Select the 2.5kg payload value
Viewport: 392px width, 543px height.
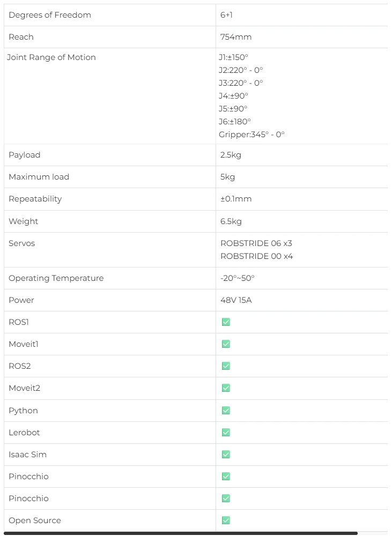click(231, 155)
